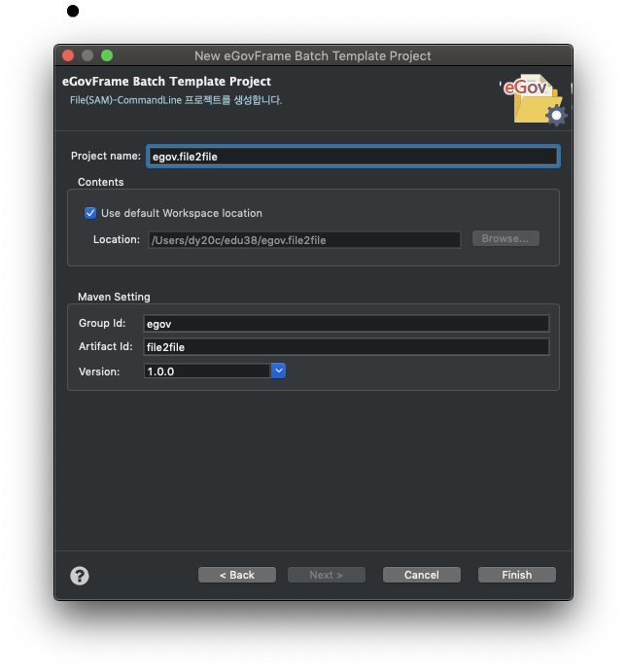Click the Location label
The width and height of the screenshot is (627, 672).
[x=117, y=239]
